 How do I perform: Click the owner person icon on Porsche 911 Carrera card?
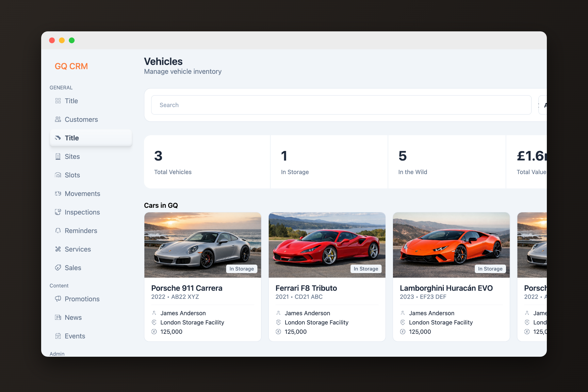coord(154,313)
